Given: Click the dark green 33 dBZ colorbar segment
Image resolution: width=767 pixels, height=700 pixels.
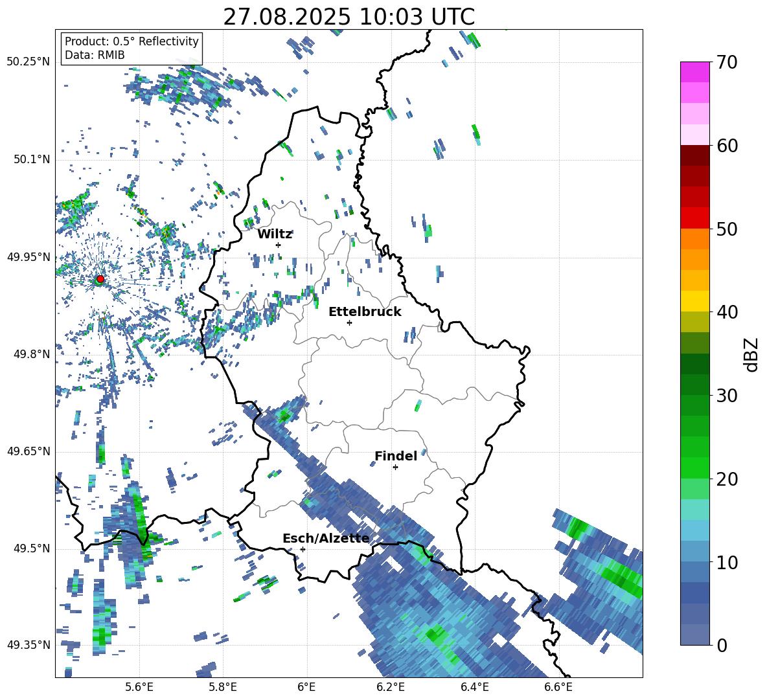Looking at the screenshot, I should pos(694,364).
